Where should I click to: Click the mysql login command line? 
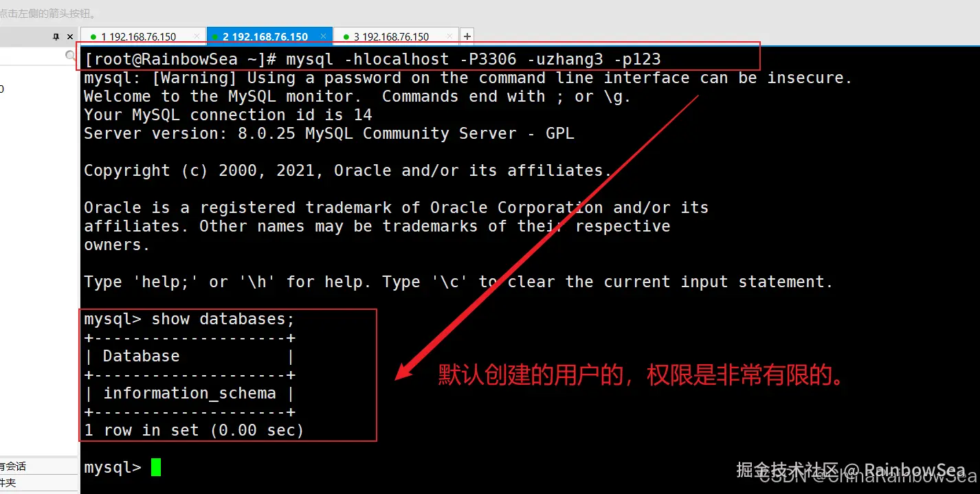(x=372, y=60)
